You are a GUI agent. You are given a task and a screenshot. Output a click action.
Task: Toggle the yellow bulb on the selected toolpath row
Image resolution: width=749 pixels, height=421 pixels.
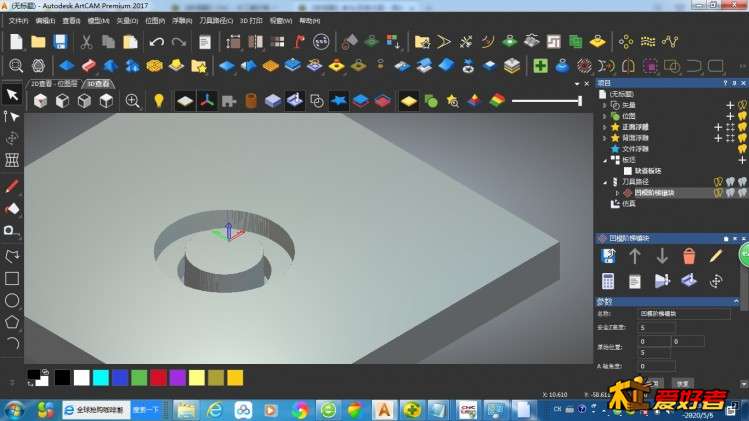tap(718, 193)
